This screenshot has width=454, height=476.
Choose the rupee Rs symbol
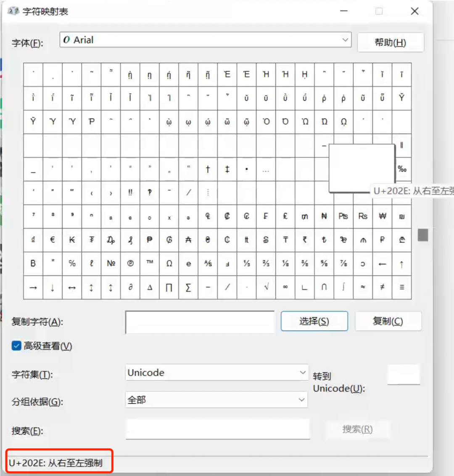coord(363,216)
